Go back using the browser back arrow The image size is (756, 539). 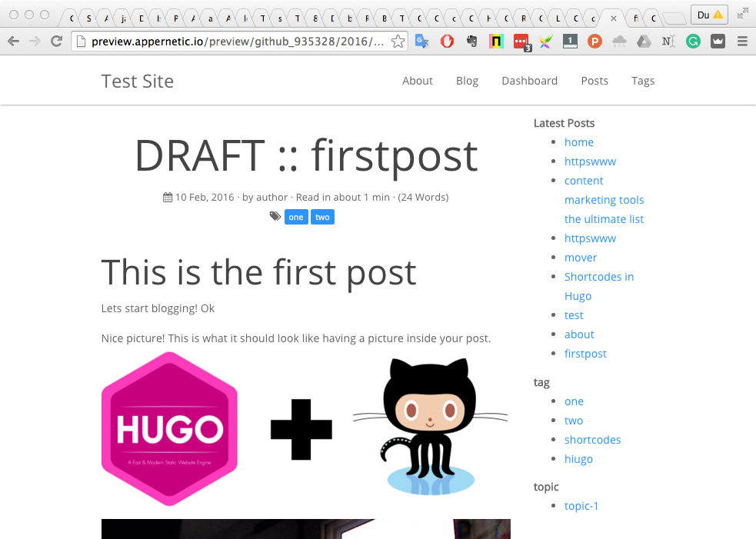pos(14,42)
